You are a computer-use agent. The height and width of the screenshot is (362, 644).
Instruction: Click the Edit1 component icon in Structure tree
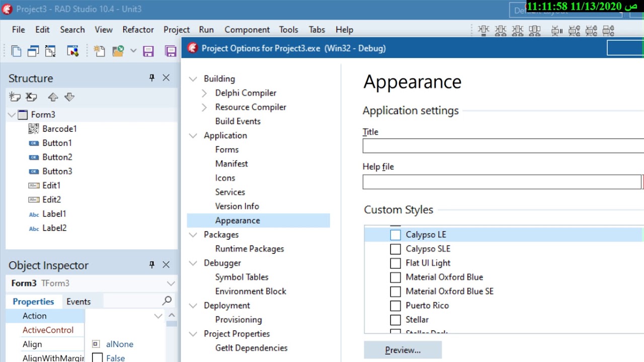coord(34,186)
